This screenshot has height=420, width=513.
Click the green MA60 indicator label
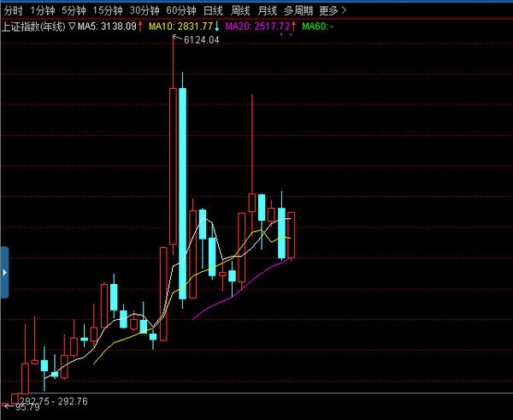317,27
